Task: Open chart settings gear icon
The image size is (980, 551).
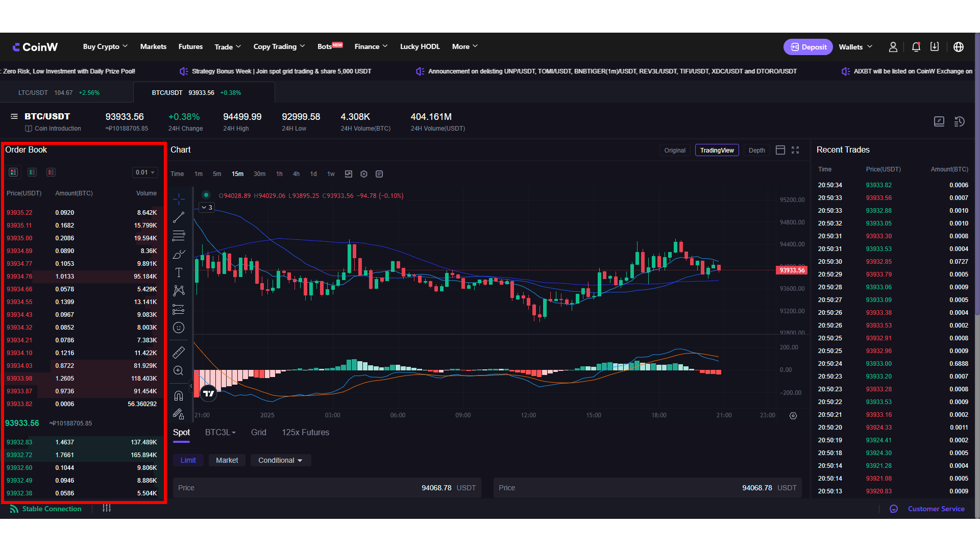Action: coord(364,174)
